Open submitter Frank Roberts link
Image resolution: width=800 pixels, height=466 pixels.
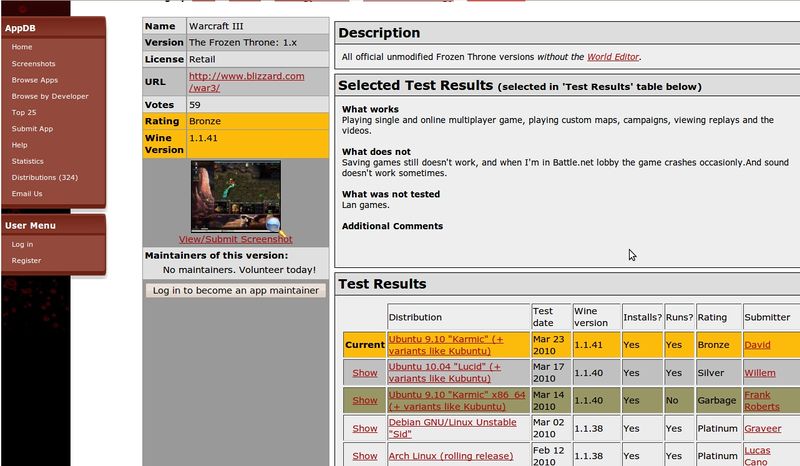762,401
